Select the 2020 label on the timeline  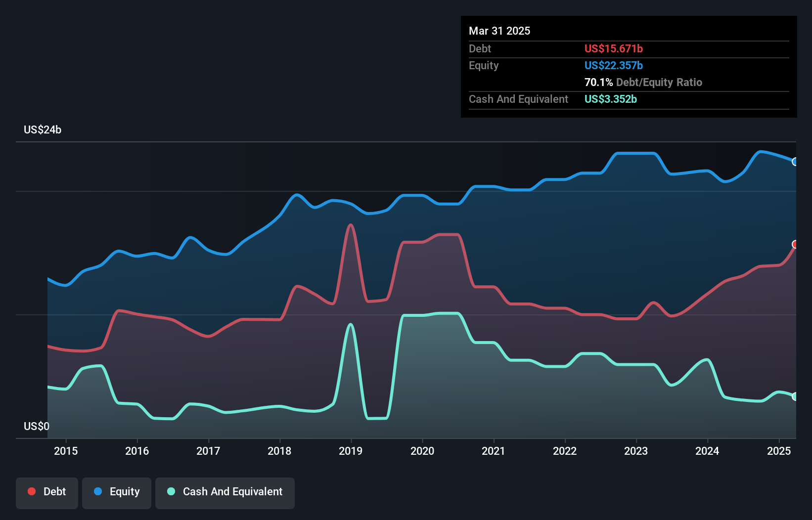click(x=422, y=451)
